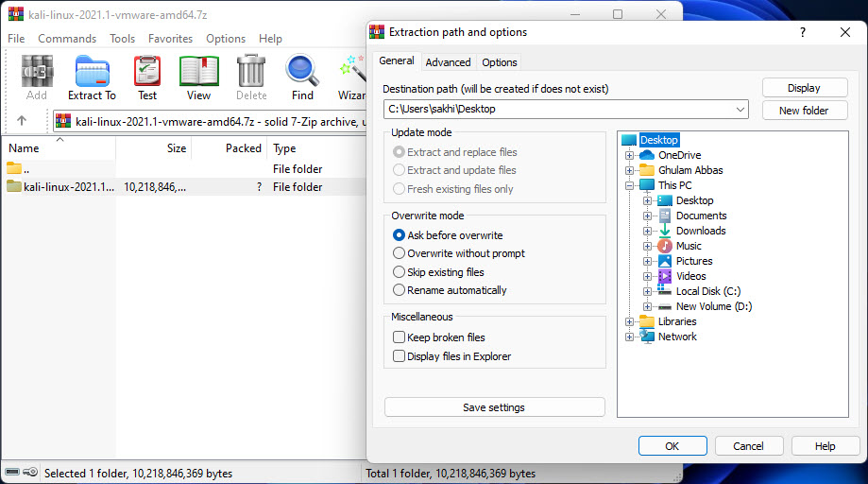Expand the Network tree node
Screen dimensions: 868x484
629,337
